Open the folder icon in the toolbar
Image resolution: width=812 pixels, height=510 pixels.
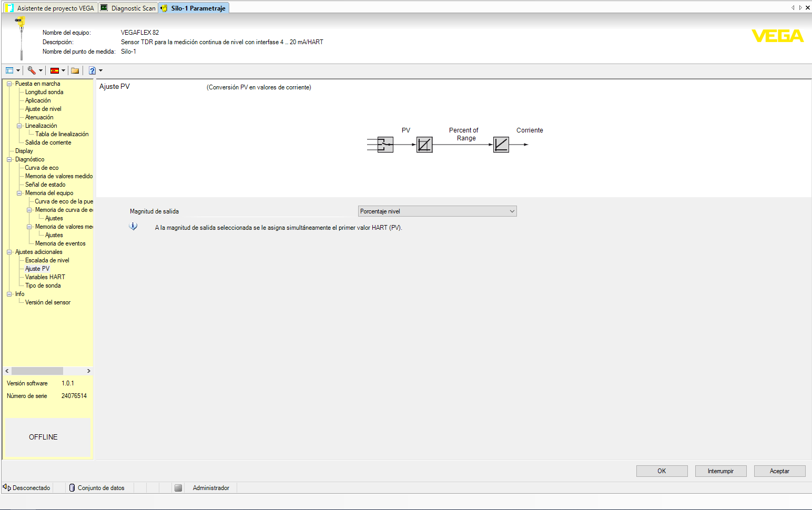point(75,70)
